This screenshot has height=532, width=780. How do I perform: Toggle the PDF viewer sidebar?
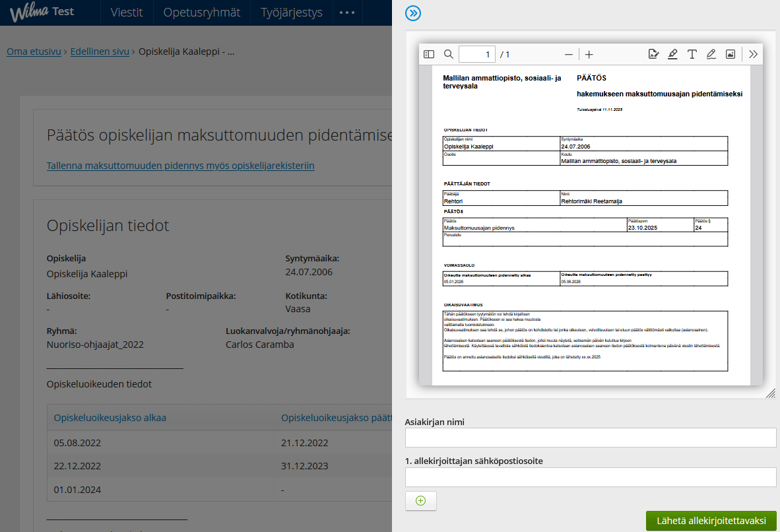click(429, 54)
